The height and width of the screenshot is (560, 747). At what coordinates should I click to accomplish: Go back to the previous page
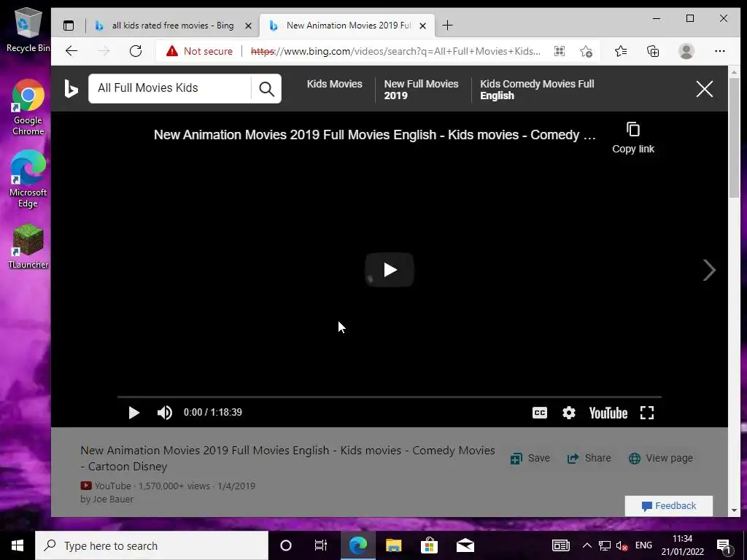(x=71, y=51)
